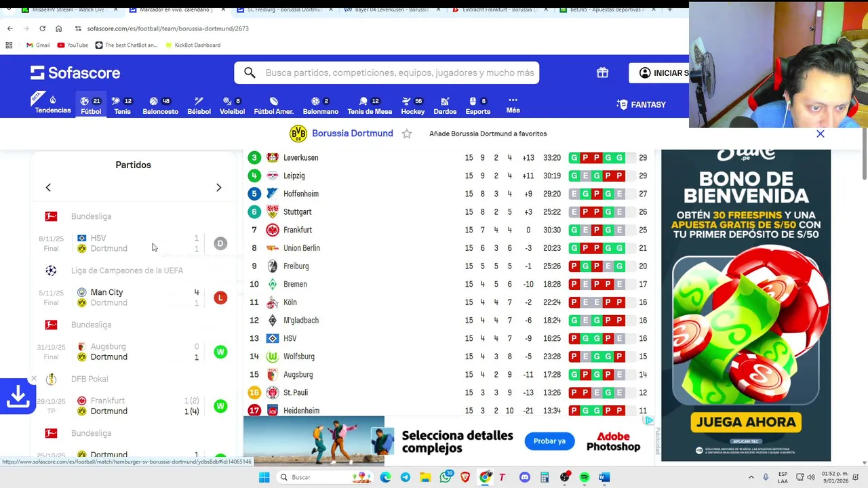Toggle Borussia Dortmund favorite star

click(x=407, y=134)
